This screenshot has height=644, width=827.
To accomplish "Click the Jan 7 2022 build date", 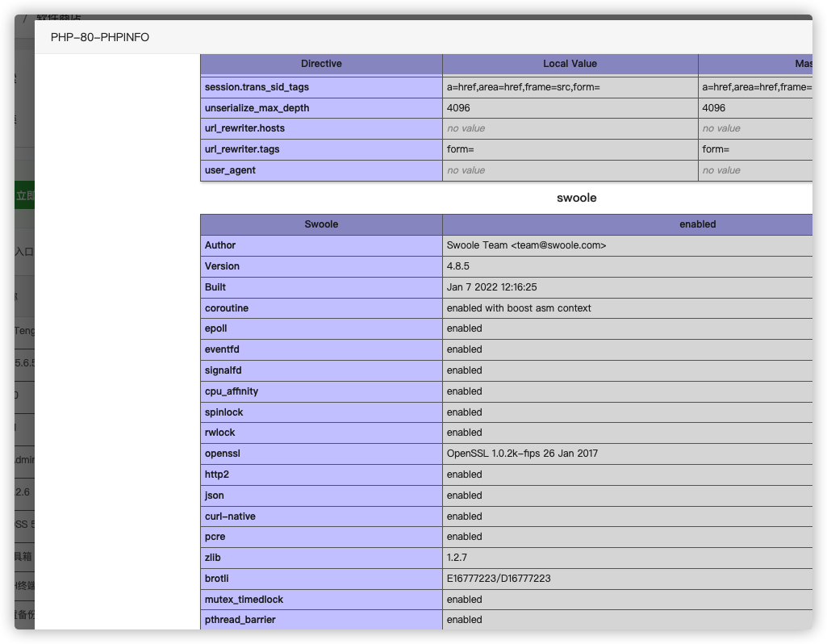I will (x=491, y=287).
